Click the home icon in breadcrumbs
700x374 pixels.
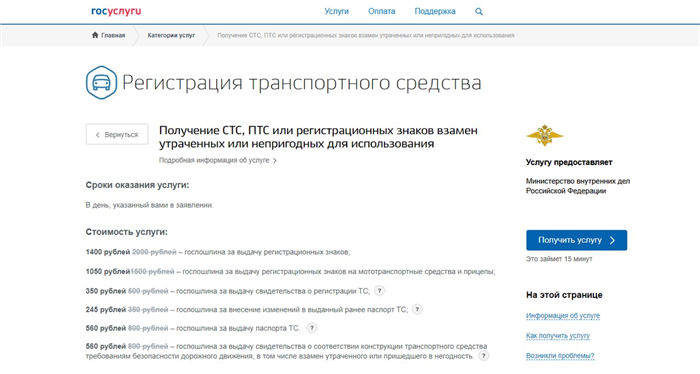[x=95, y=35]
